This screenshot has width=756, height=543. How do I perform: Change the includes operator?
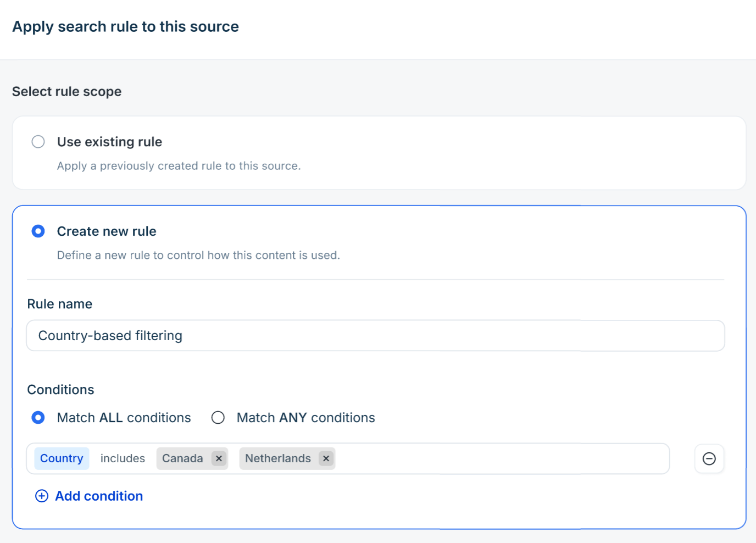123,458
